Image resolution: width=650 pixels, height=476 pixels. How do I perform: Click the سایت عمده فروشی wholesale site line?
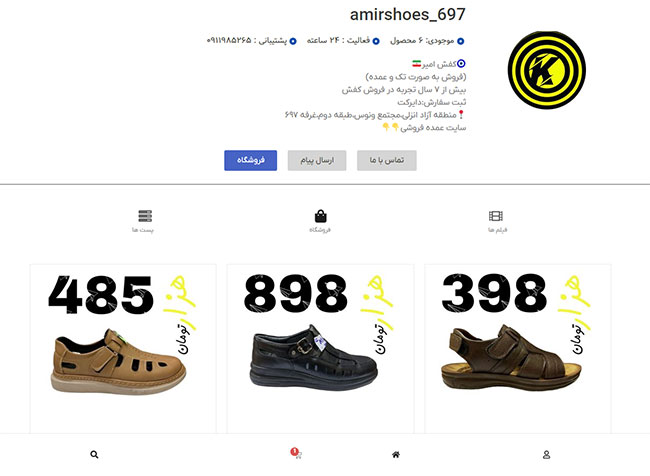(x=424, y=128)
